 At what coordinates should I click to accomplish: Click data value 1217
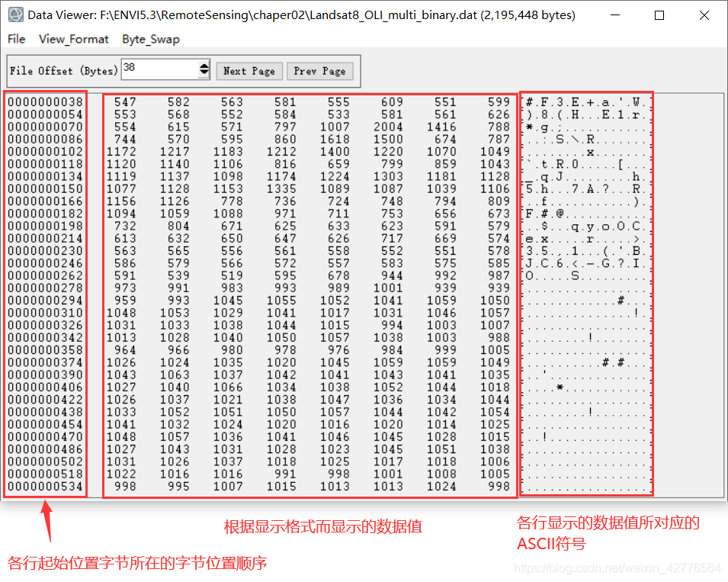pyautogui.click(x=175, y=152)
